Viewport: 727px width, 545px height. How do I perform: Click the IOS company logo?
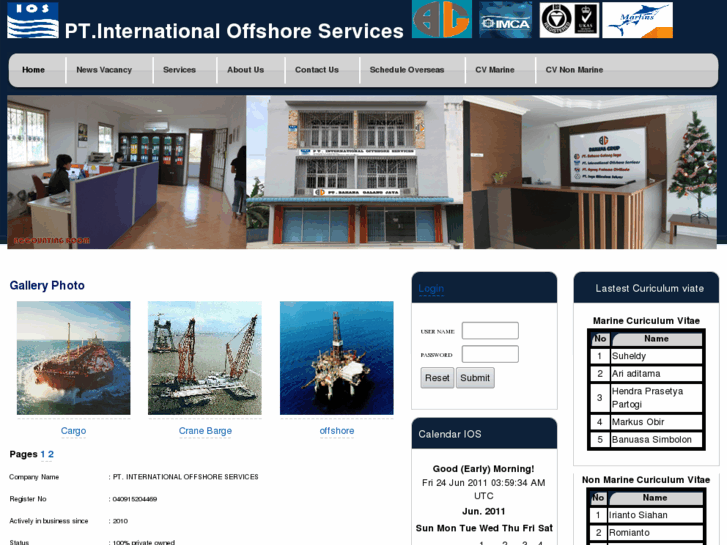tap(32, 20)
